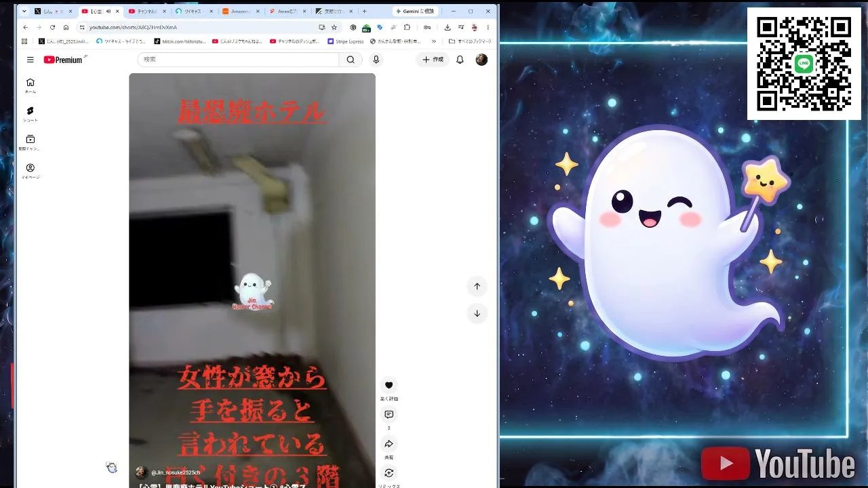Mute the playing YouTube tab's audio
The height and width of the screenshot is (488, 868).
tap(108, 12)
